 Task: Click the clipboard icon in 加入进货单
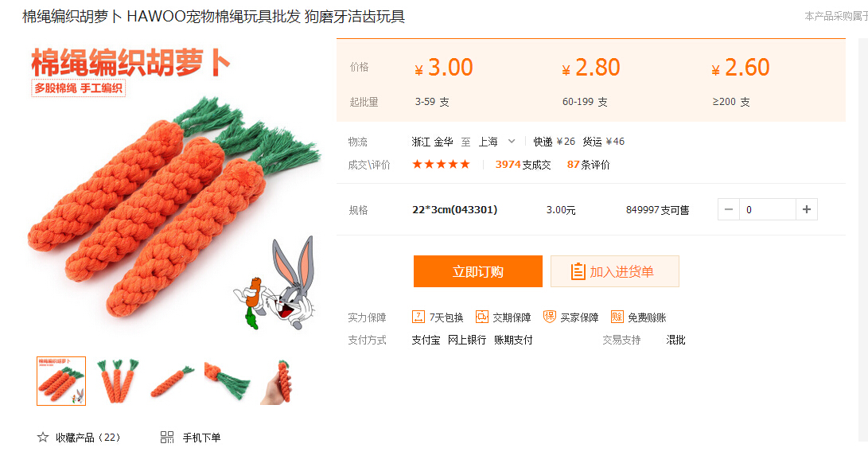coord(578,271)
